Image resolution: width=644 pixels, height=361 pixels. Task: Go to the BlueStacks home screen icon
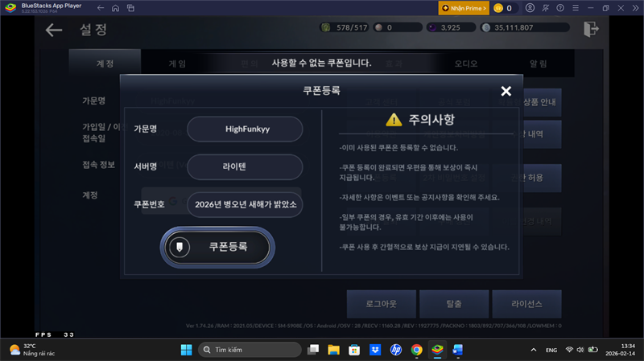(x=116, y=8)
